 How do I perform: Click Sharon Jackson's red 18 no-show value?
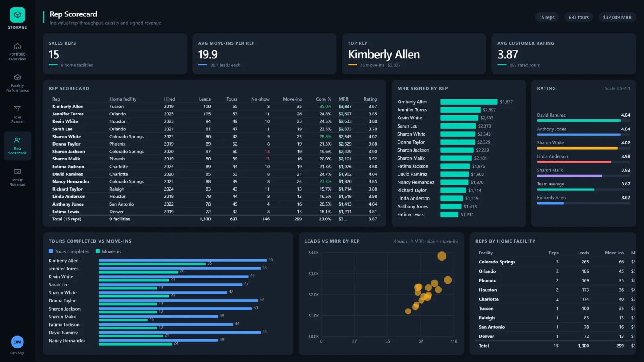[267, 152]
